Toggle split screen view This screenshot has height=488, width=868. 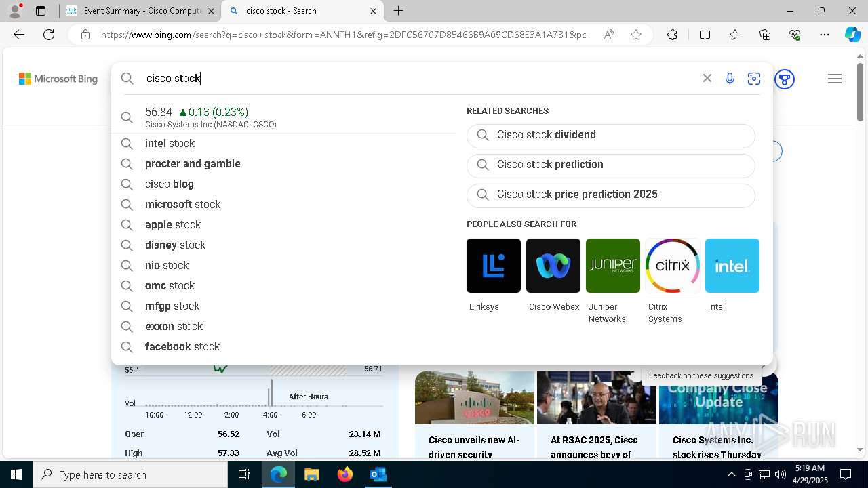click(705, 35)
